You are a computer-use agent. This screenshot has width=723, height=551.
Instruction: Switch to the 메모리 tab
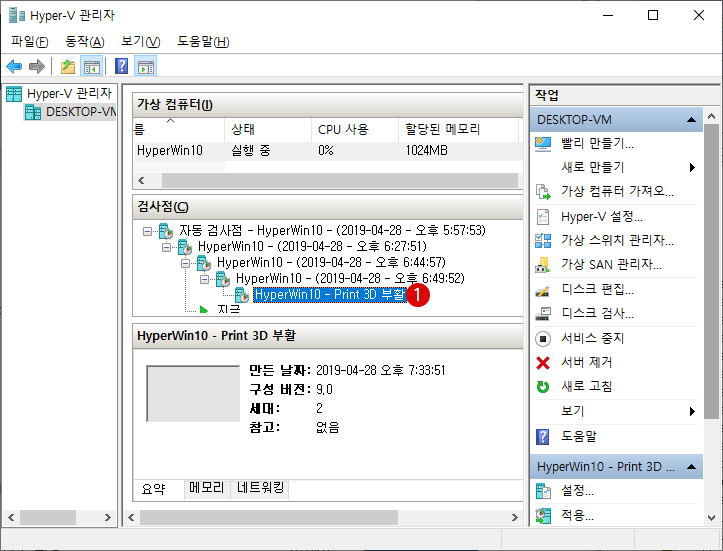[x=207, y=488]
